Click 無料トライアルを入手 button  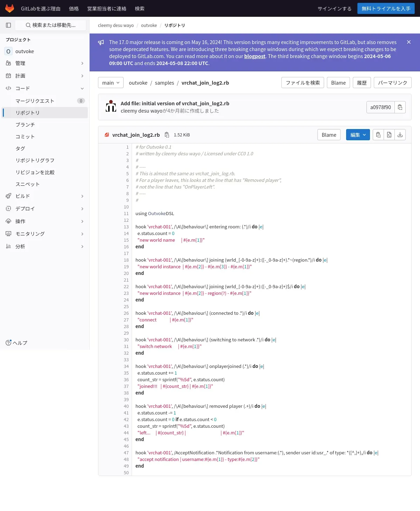[386, 8]
